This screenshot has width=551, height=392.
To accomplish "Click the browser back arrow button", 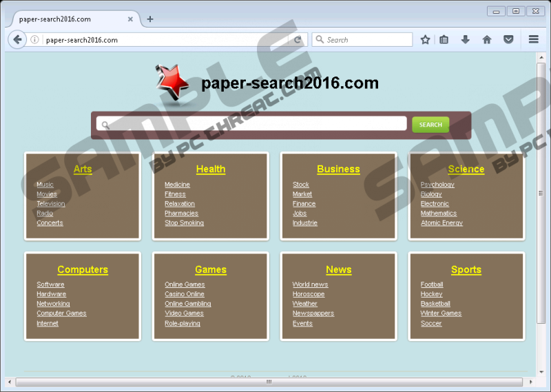I will point(18,40).
